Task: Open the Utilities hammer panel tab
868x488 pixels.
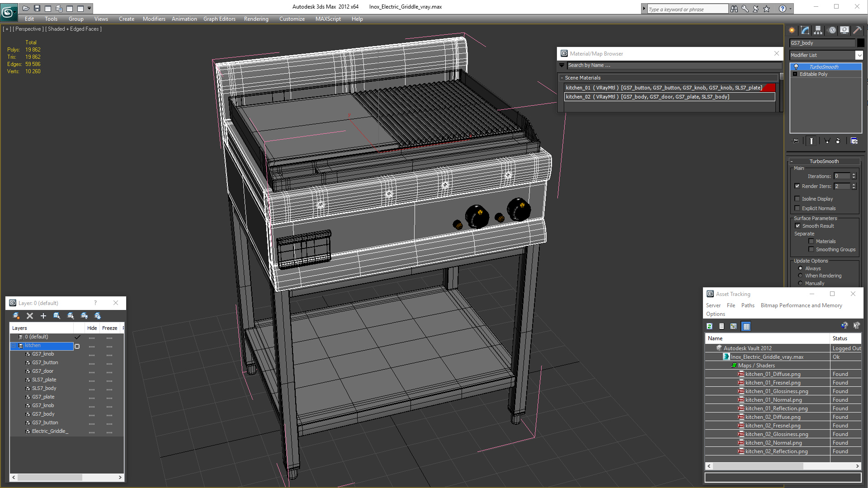Action: [857, 30]
